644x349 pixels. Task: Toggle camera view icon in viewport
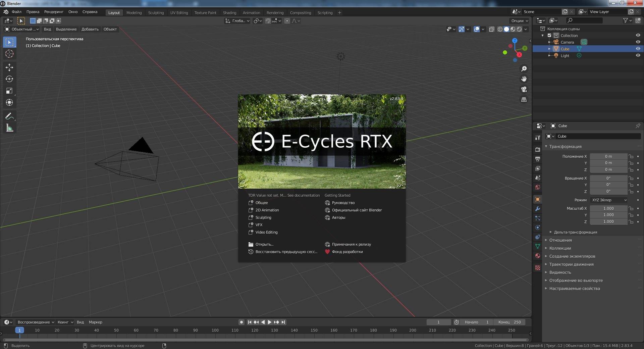tap(524, 90)
